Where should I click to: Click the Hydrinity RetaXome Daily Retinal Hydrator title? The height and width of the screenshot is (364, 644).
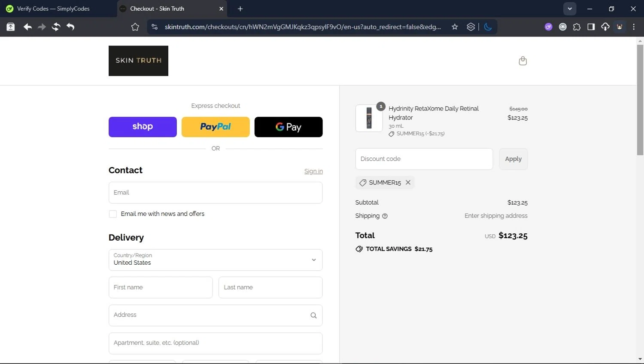click(434, 113)
